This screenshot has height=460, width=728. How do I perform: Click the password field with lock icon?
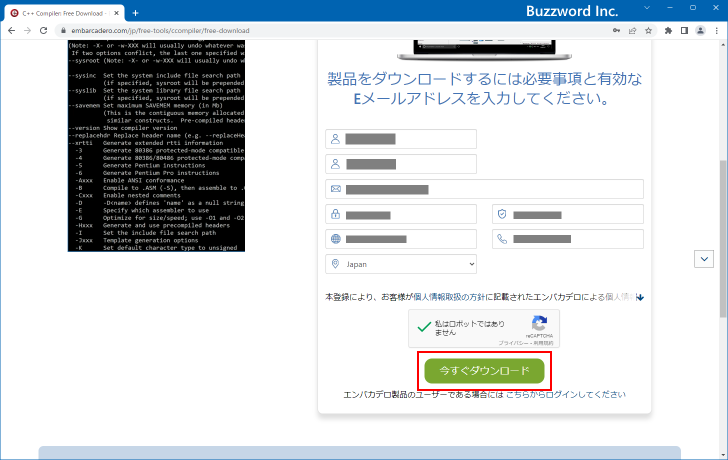(x=401, y=214)
